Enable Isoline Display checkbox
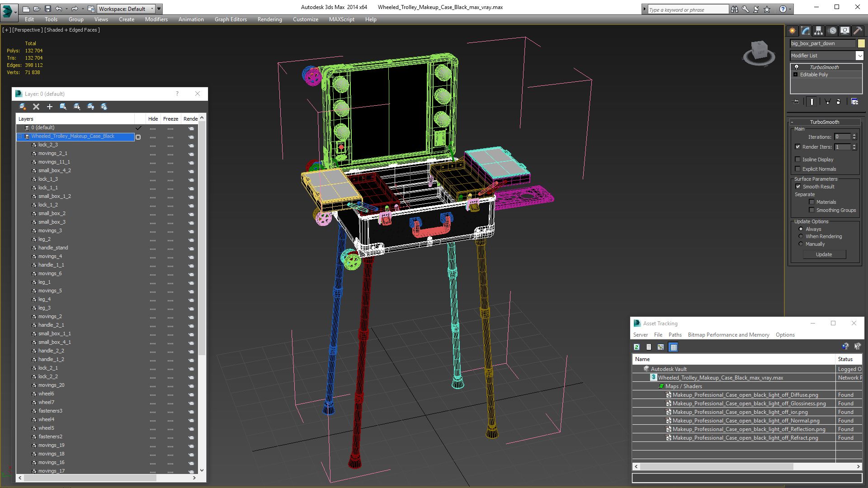This screenshot has width=868, height=488. click(x=798, y=160)
